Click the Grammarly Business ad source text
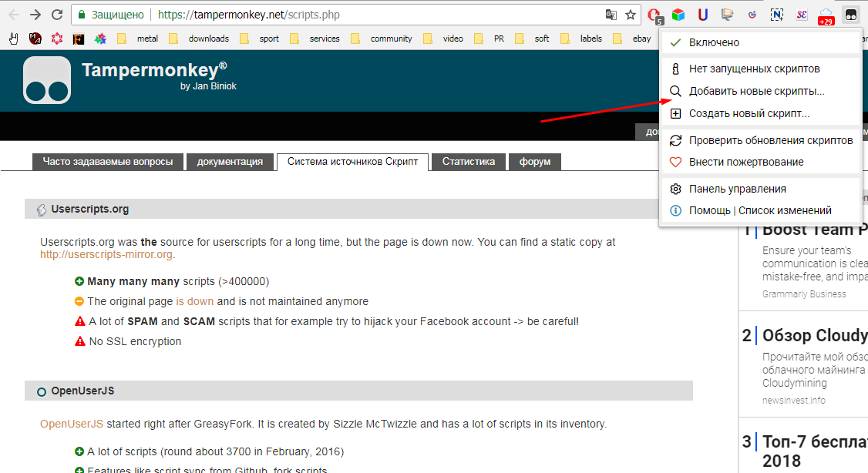The height and width of the screenshot is (473, 868). pyautogui.click(x=804, y=294)
